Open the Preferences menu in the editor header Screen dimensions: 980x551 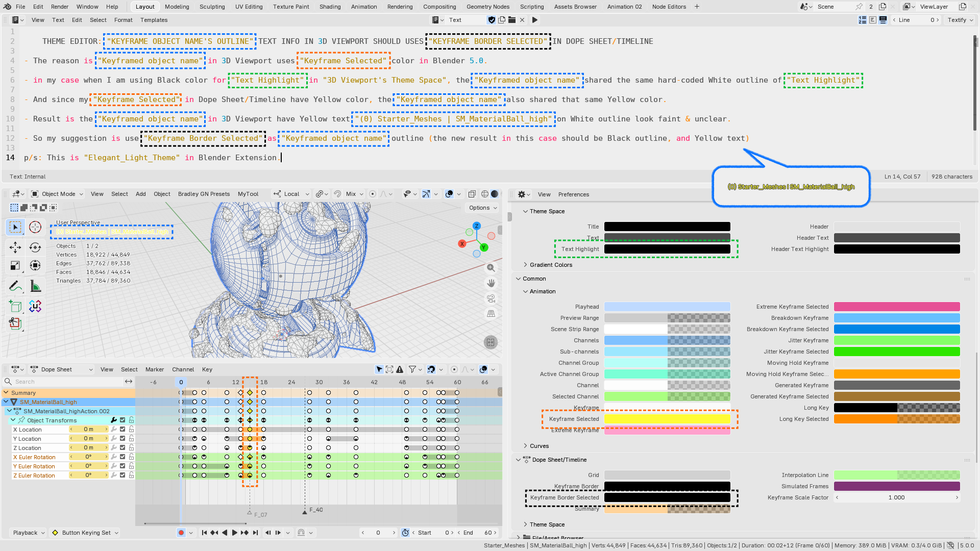point(573,194)
